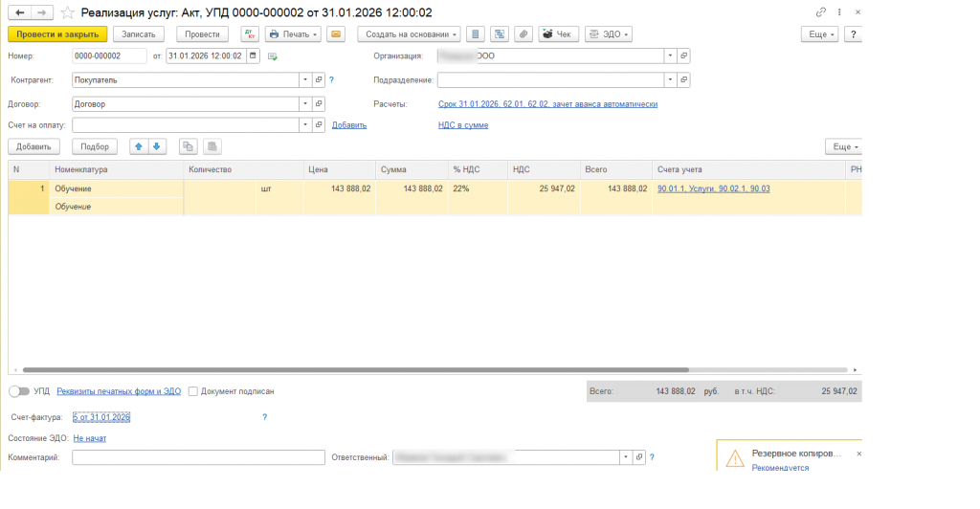Dismiss the backup notification with ×
Screen dimensions: 980x509
[858, 454]
